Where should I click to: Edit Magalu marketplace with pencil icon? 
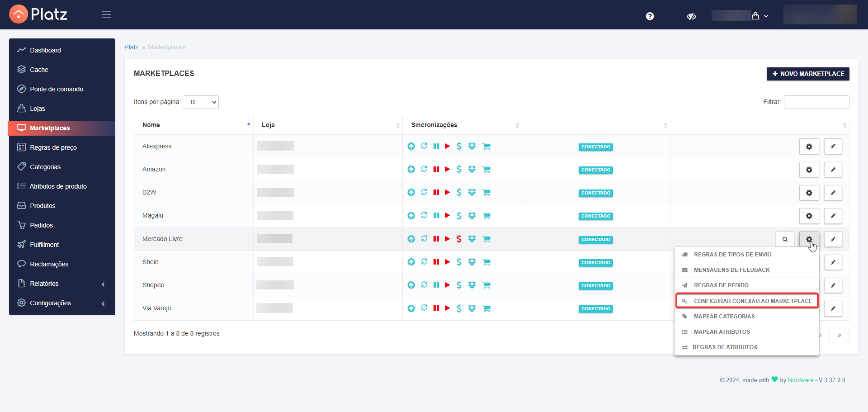833,216
